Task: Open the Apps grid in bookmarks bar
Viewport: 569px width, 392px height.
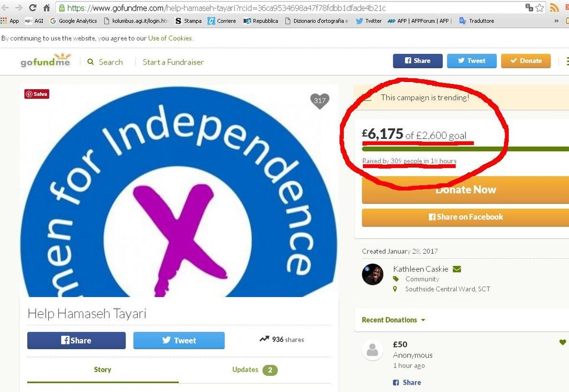Action: [x=10, y=21]
